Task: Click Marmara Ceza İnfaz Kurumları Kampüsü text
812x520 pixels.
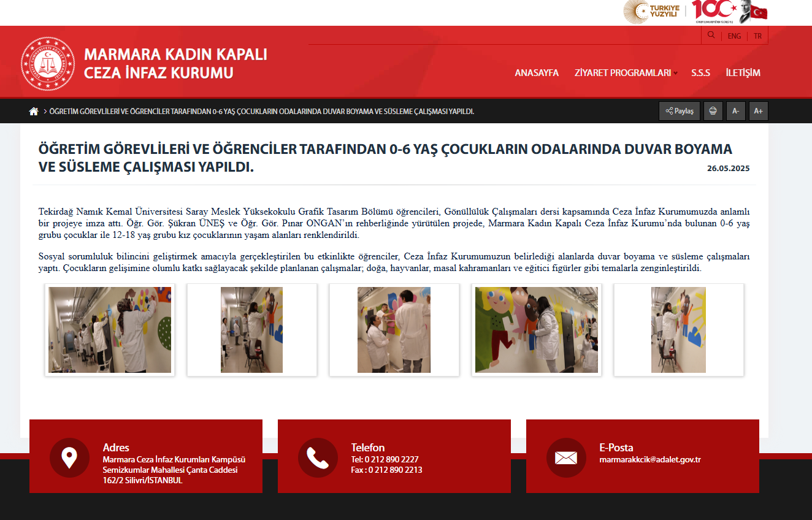Action: coord(174,459)
